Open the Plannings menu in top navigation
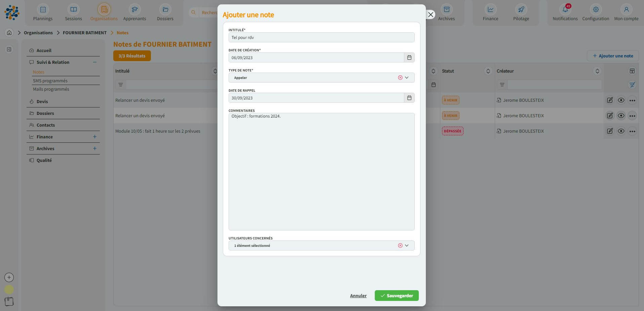Screen dimensions: 644x311 coord(43,13)
